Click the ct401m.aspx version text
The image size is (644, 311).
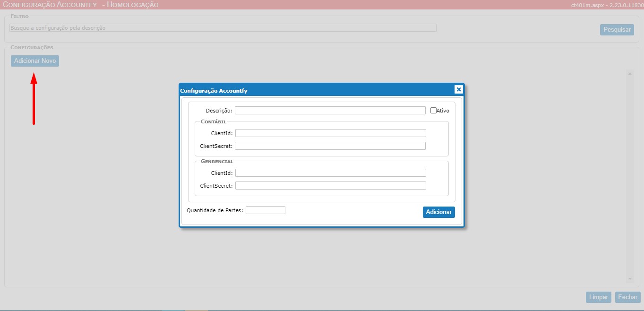point(607,5)
